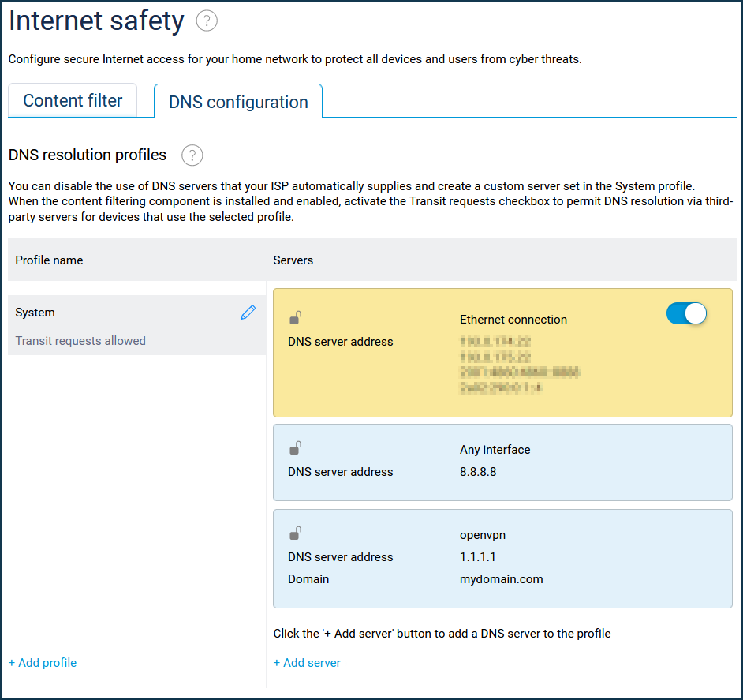
Task: Switch to the Content filter tab
Action: pyautogui.click(x=73, y=101)
